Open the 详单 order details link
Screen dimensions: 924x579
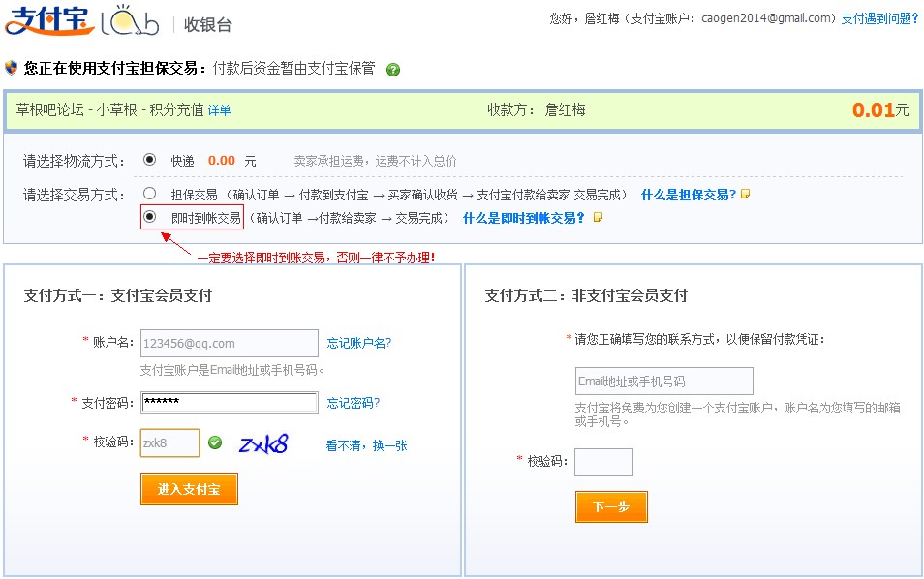[218, 109]
